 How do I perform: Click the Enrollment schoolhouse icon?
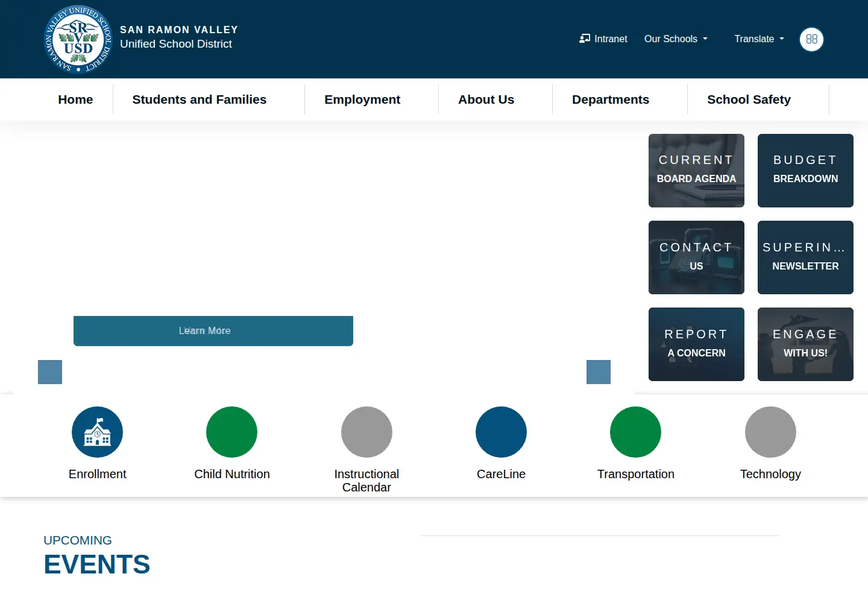(x=97, y=432)
